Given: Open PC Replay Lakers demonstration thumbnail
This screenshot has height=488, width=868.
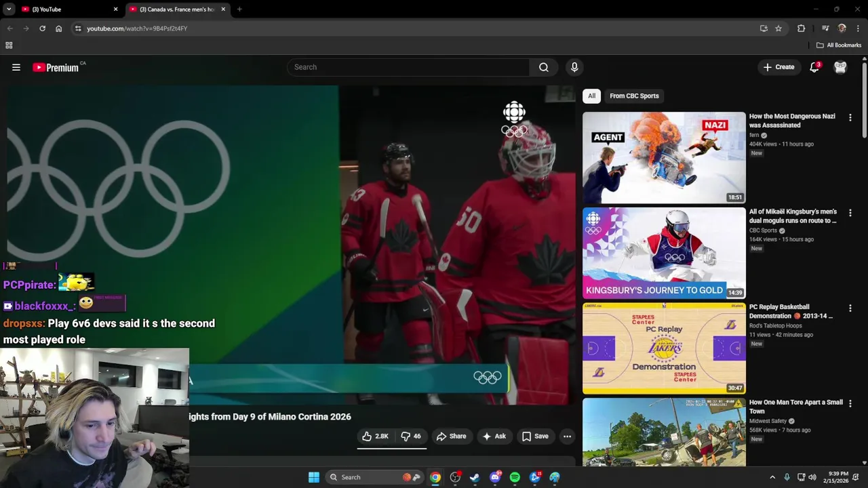Looking at the screenshot, I should [664, 348].
